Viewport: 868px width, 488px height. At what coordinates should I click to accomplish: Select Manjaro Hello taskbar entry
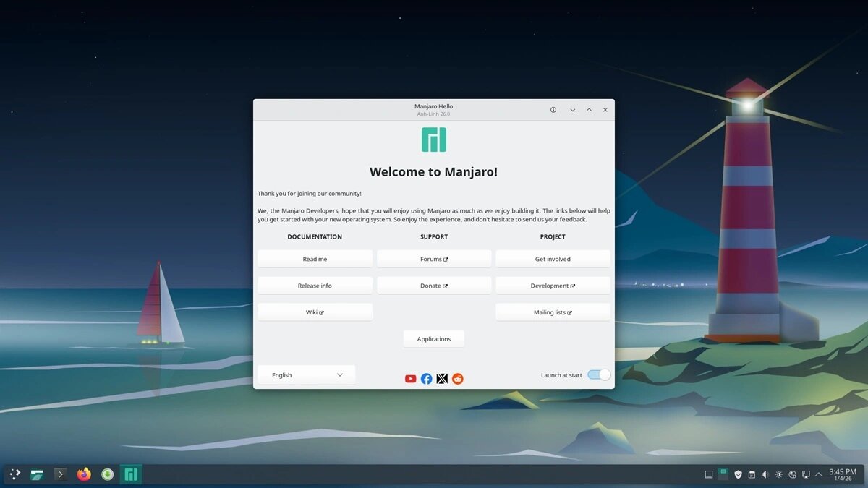click(x=131, y=474)
